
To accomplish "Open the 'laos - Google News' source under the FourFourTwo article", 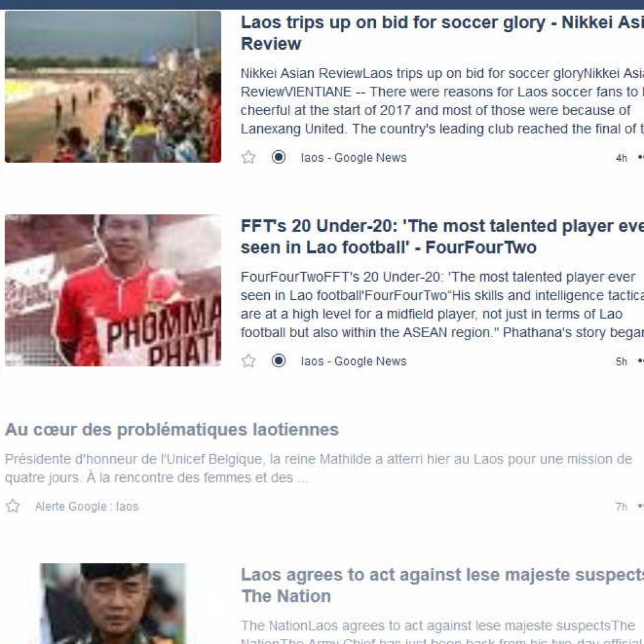I will tap(353, 361).
